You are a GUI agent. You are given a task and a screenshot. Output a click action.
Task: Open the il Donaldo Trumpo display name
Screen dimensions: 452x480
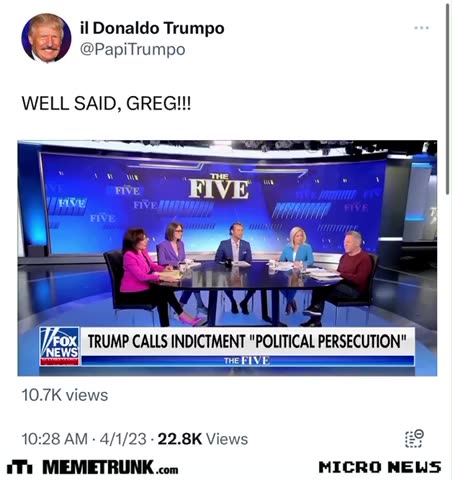pos(152,28)
